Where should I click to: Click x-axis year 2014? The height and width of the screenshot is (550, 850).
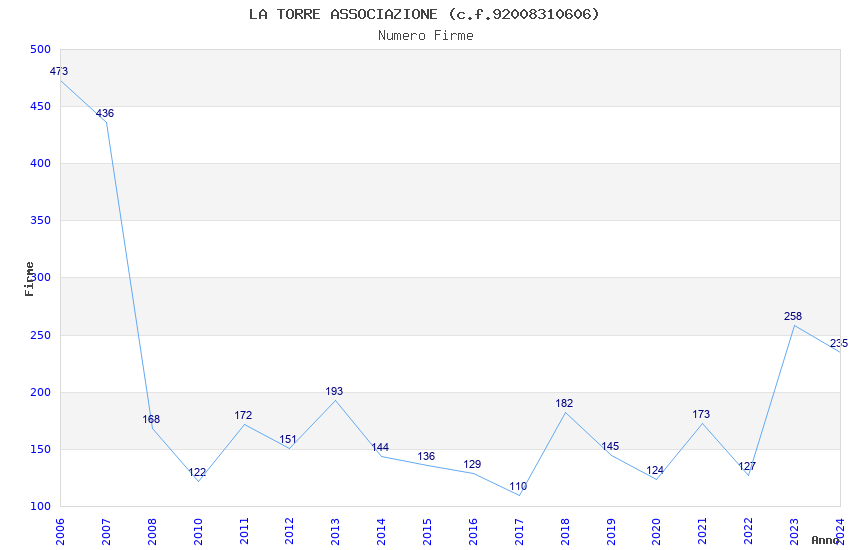pyautogui.click(x=381, y=531)
